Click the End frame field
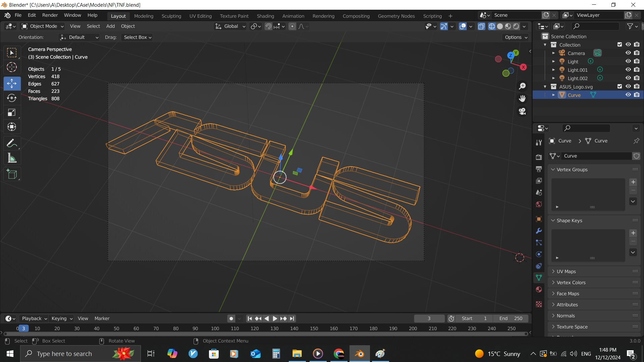 [511, 318]
